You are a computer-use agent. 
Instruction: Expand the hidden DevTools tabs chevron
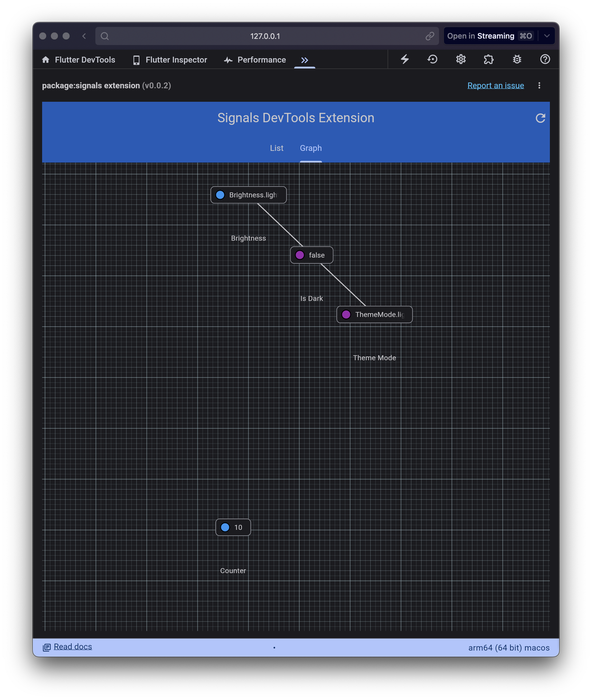(x=304, y=60)
